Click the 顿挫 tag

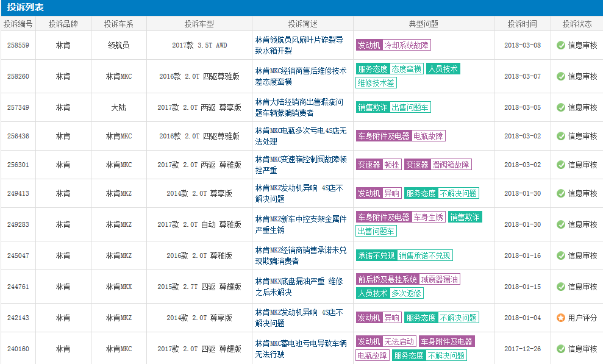coord(391,165)
